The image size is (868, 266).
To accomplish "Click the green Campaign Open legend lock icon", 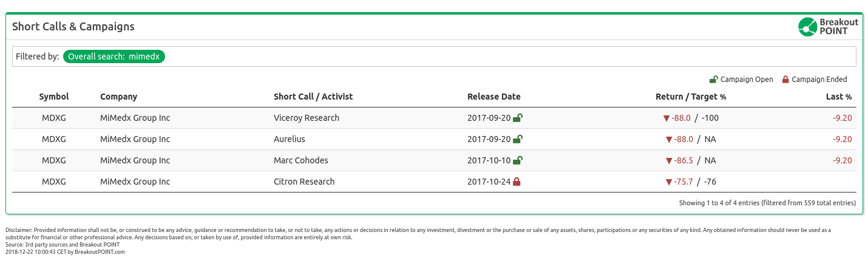I will [x=714, y=80].
